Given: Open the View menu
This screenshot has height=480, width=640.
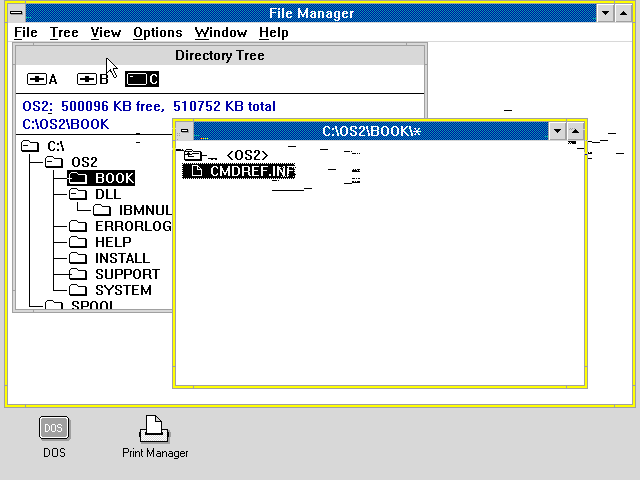Looking at the screenshot, I should click(106, 32).
